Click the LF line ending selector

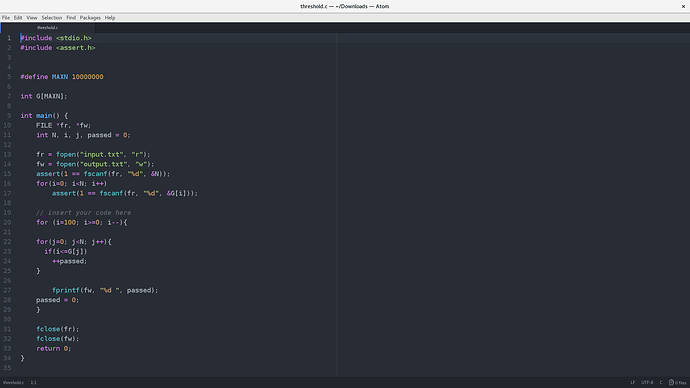click(x=632, y=382)
